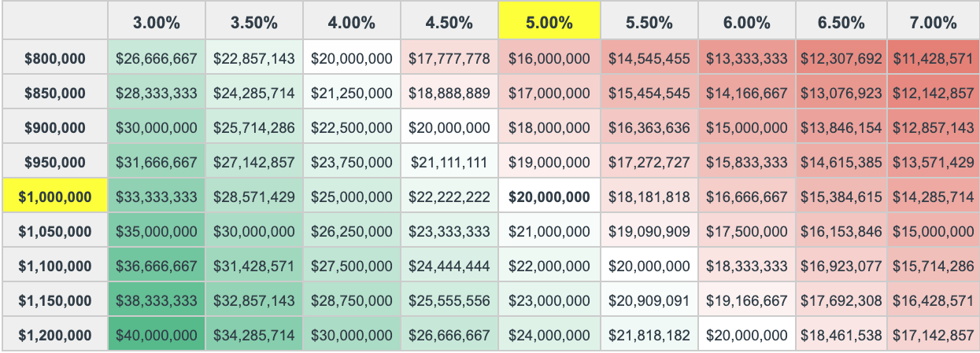Image resolution: width=980 pixels, height=353 pixels.
Task: Click the bold $20,000,000 center cell
Action: (549, 197)
